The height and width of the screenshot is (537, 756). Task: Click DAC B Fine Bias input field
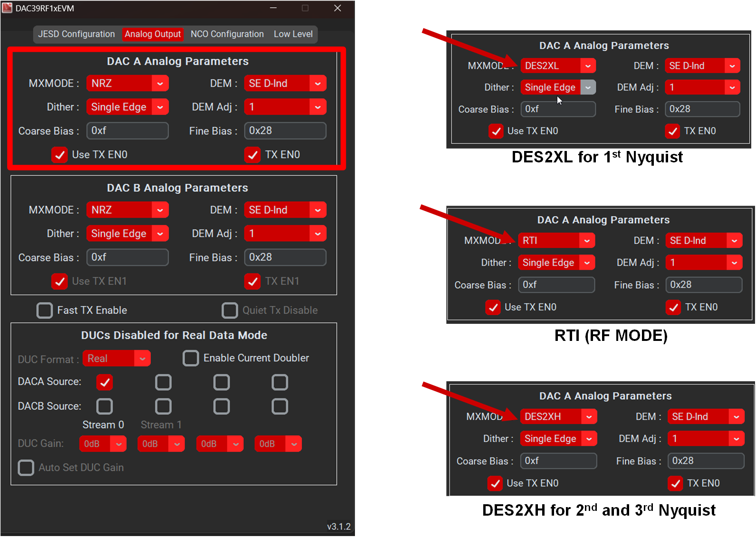[x=285, y=257]
